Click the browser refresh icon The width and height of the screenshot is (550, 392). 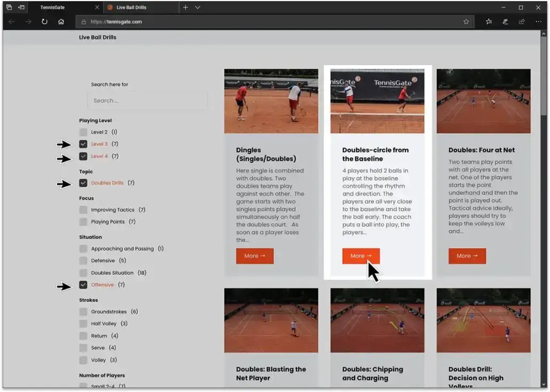pyautogui.click(x=44, y=22)
